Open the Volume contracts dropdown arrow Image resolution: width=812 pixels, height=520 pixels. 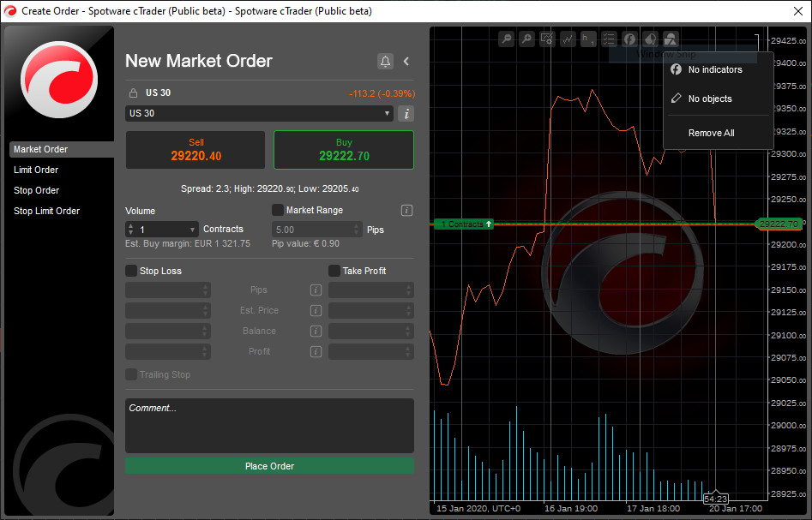point(192,230)
